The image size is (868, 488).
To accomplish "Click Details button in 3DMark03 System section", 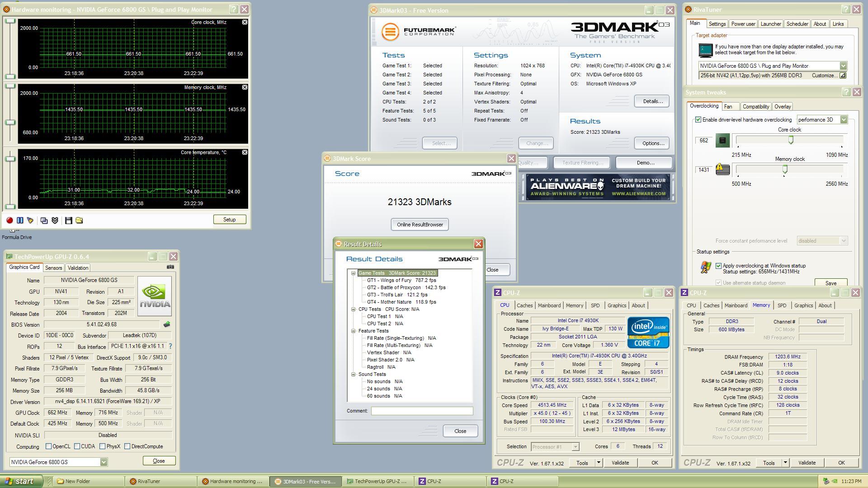I will [x=652, y=101].
